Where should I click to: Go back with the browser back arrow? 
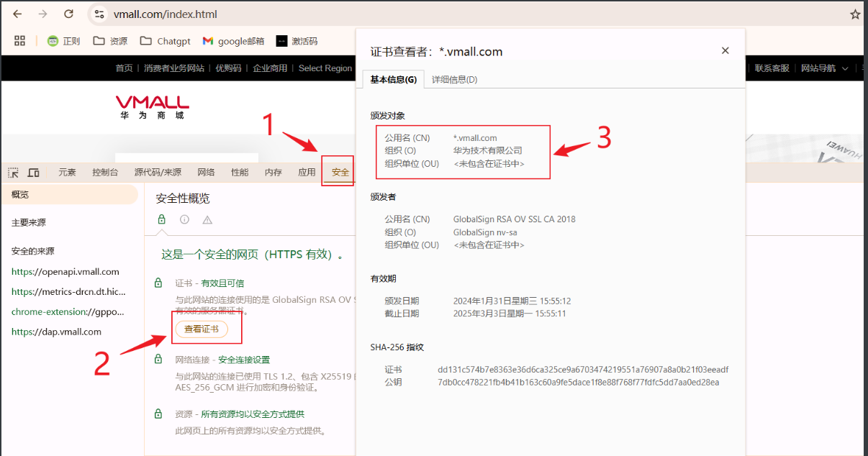tap(17, 14)
